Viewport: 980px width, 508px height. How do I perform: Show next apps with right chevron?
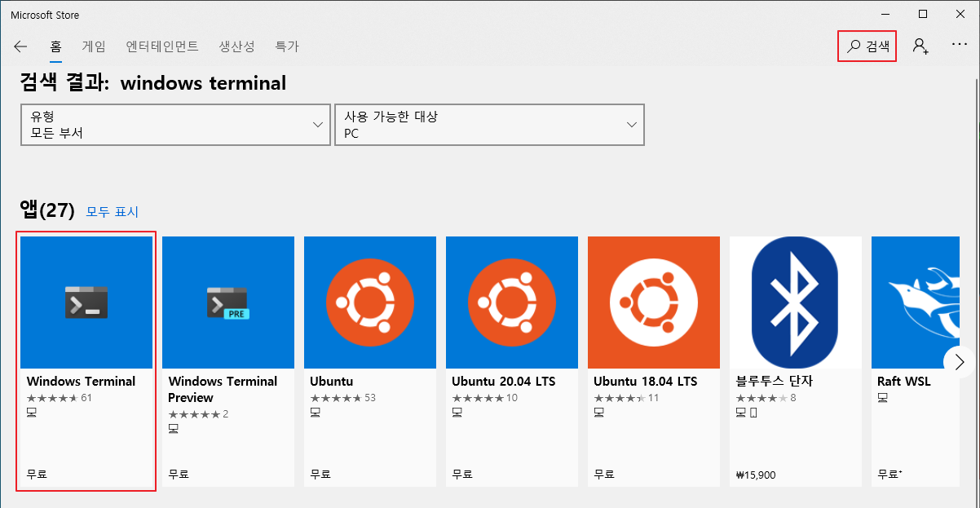[x=959, y=361]
